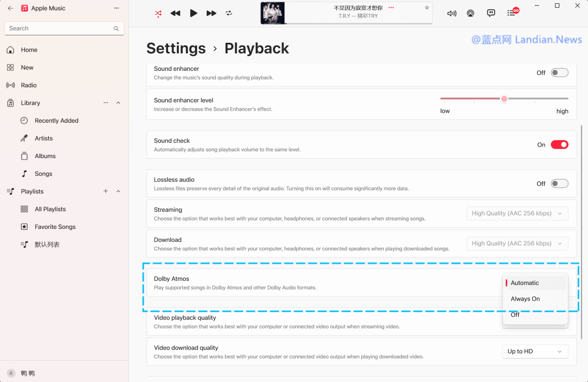The image size is (588, 382).
Task: Click the Dolby Atmos setting label
Action: pyautogui.click(x=171, y=279)
